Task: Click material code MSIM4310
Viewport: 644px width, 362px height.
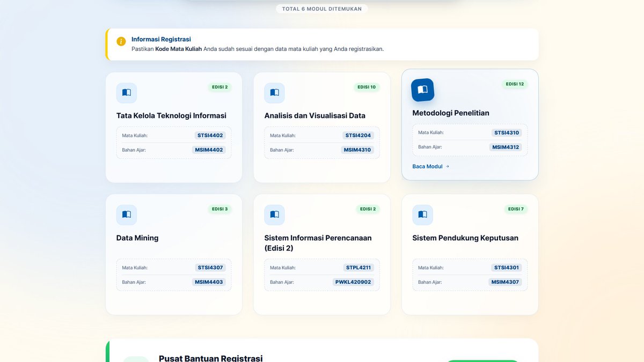Action: coord(357,150)
